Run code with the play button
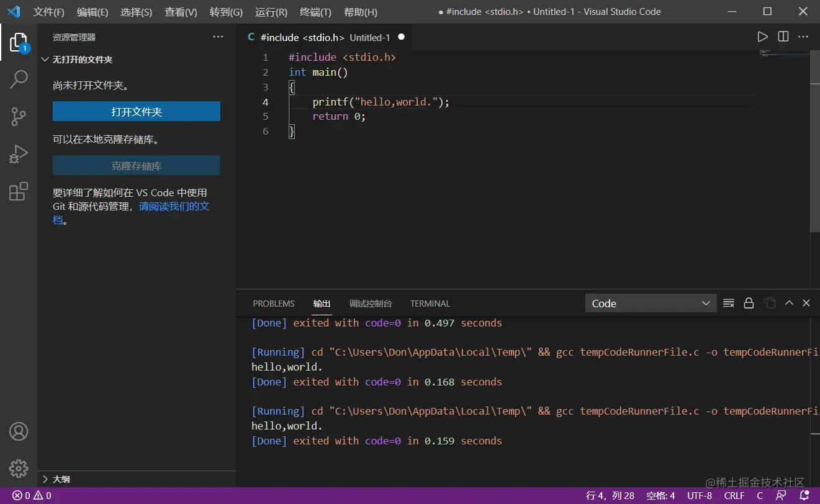This screenshot has height=504, width=820. pos(762,37)
